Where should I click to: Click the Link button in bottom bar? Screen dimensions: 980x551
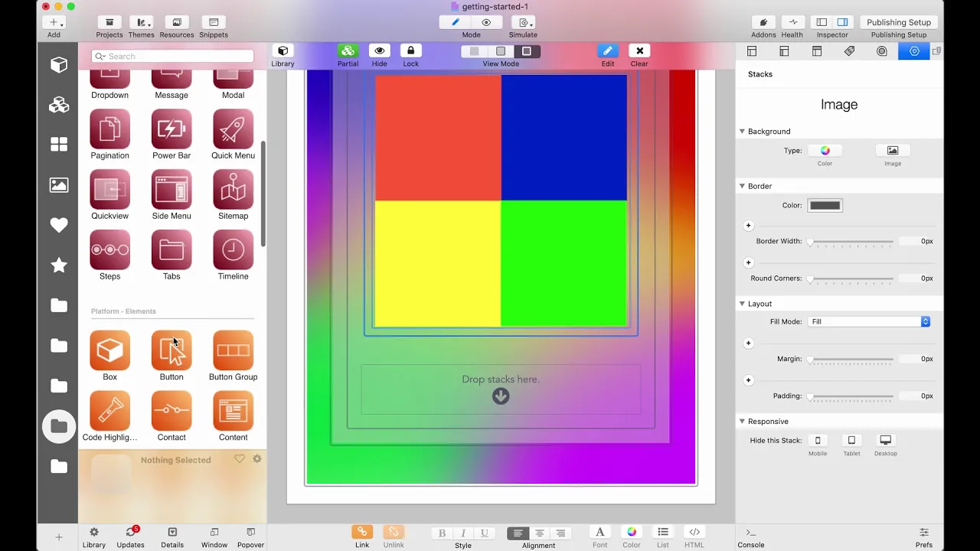point(362,532)
